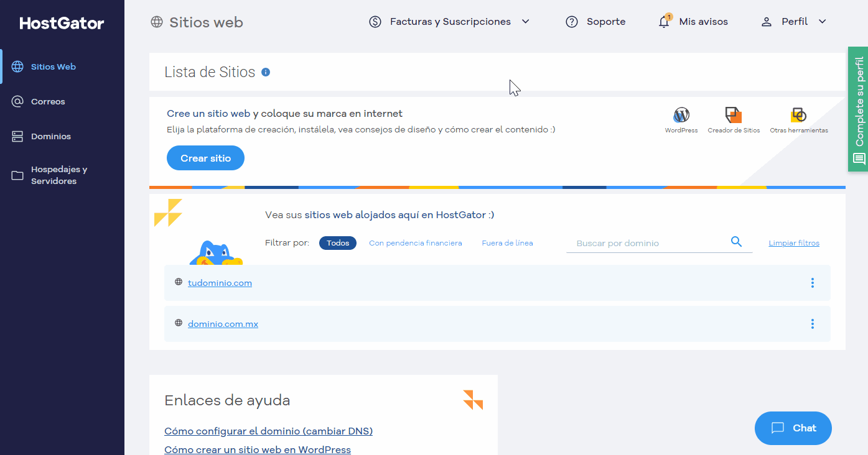
Task: Click the feedback comment icon on green tab
Action: pyautogui.click(x=859, y=159)
